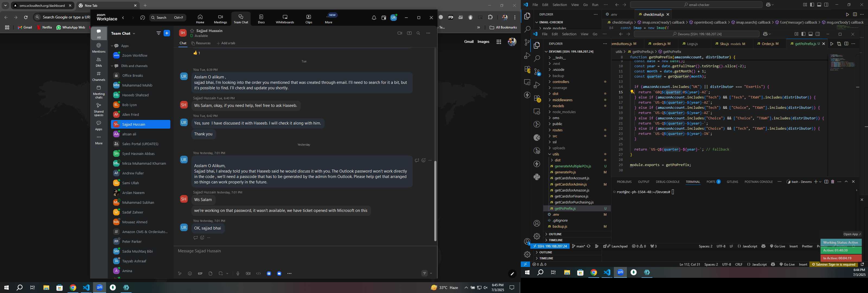The image size is (868, 293).
Task: Toggle secondary side bar in the Devoms window
Action: point(818,34)
